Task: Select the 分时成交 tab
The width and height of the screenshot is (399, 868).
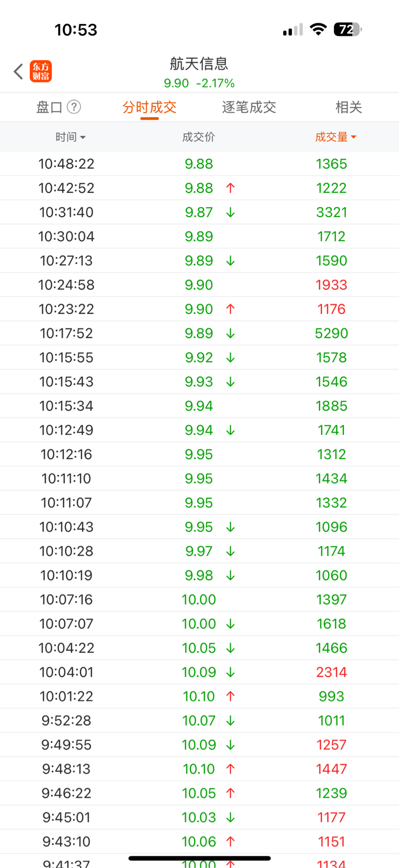Action: click(150, 107)
